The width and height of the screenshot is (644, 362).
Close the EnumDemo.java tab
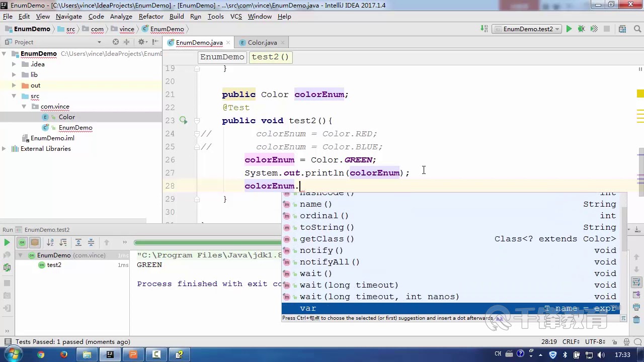pyautogui.click(x=227, y=43)
